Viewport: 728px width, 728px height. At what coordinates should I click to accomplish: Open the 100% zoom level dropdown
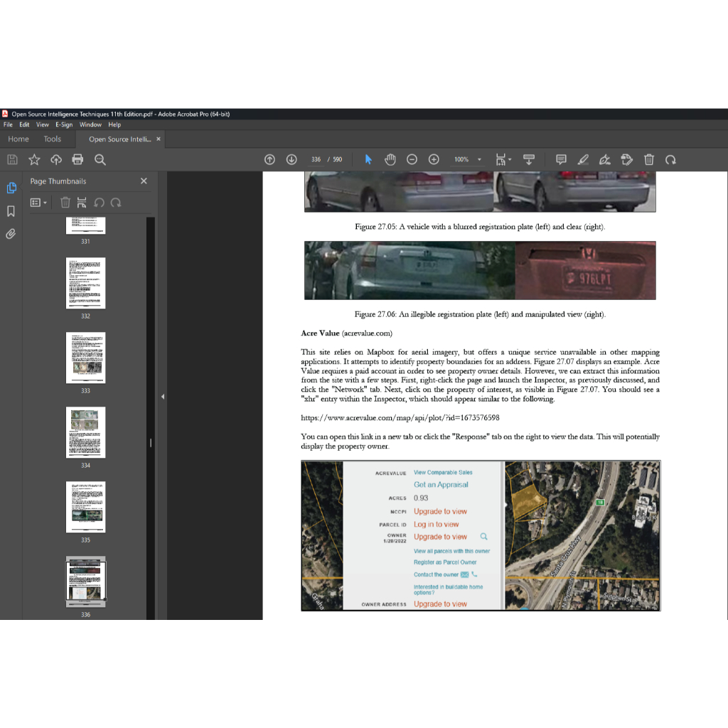479,160
